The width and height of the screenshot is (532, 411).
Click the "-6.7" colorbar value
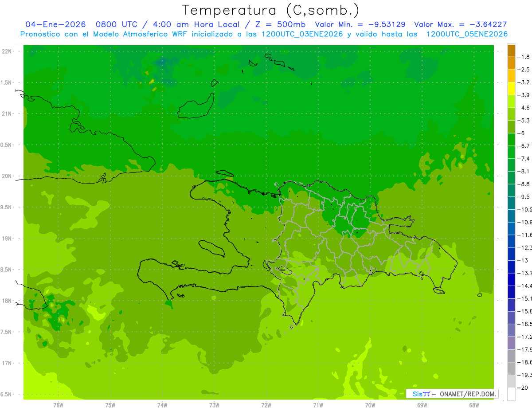tap(524, 146)
